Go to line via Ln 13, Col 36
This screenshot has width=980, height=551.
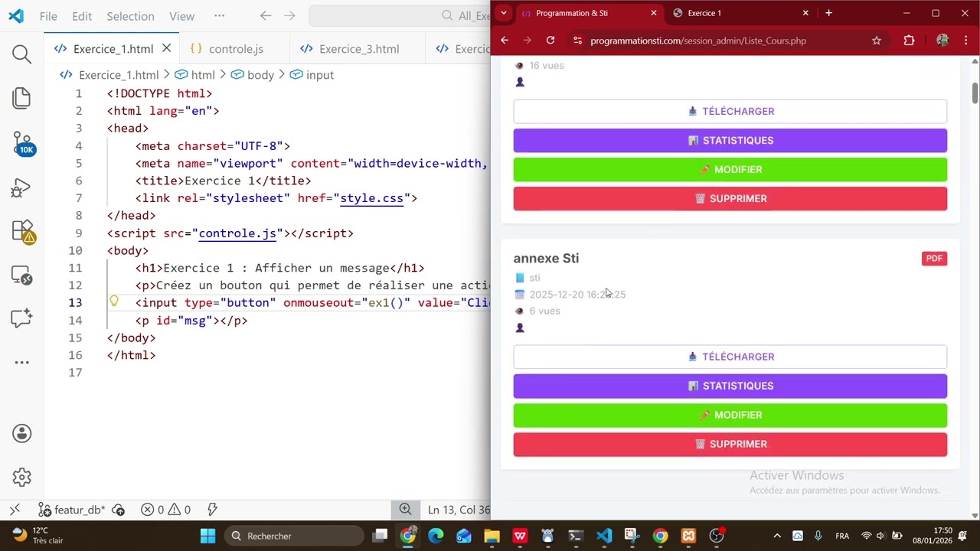459,510
